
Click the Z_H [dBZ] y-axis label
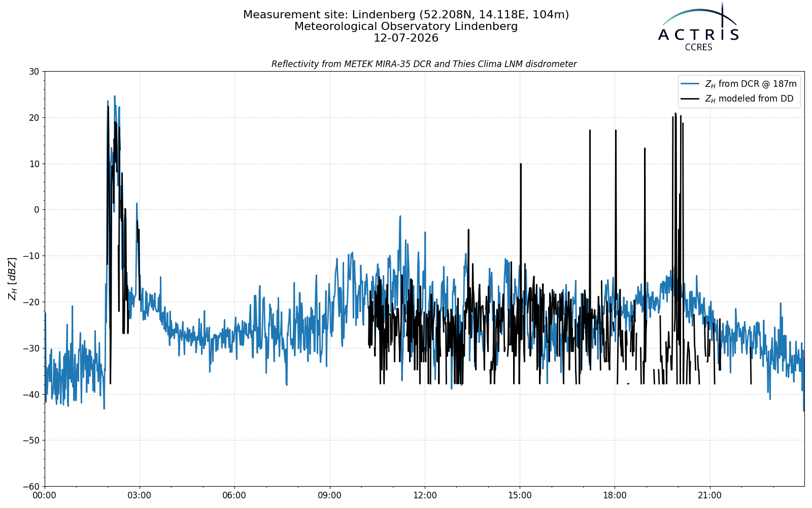tap(12, 278)
